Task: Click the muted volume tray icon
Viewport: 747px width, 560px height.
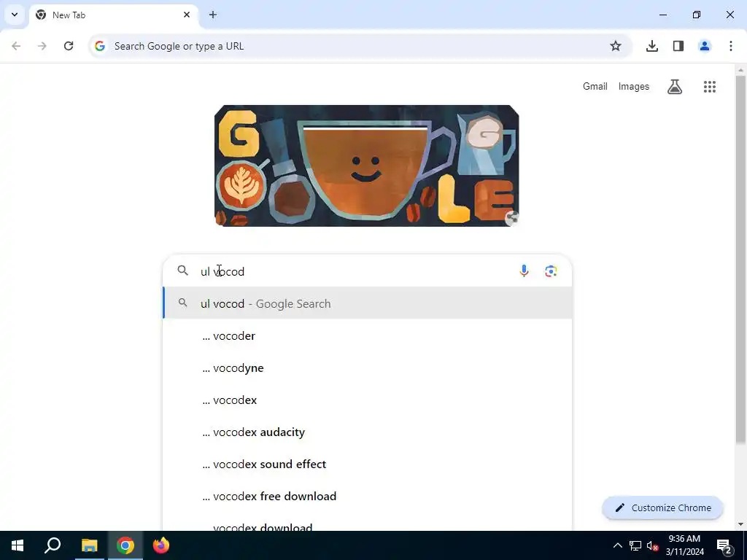Action: point(653,545)
